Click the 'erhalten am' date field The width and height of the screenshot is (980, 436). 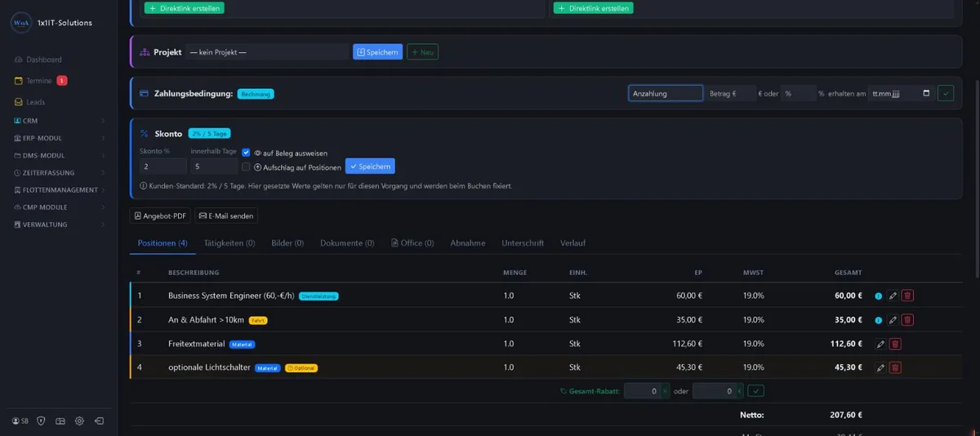(x=901, y=93)
